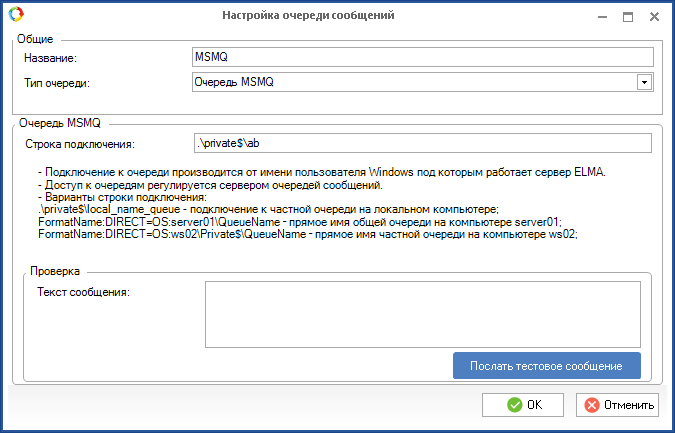Viewport: 675px width, 433px height.
Task: Click the Проверка group header
Action: (55, 271)
